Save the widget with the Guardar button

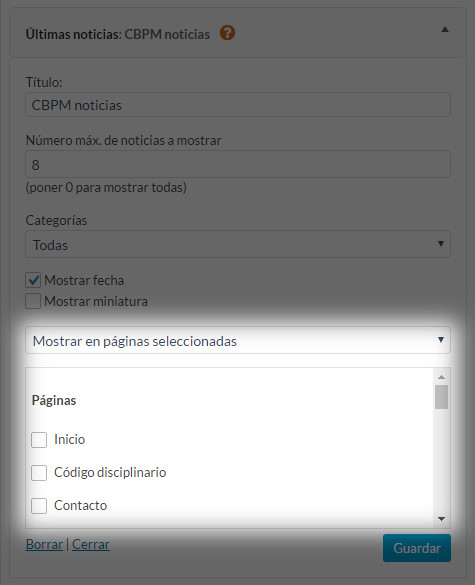click(417, 548)
